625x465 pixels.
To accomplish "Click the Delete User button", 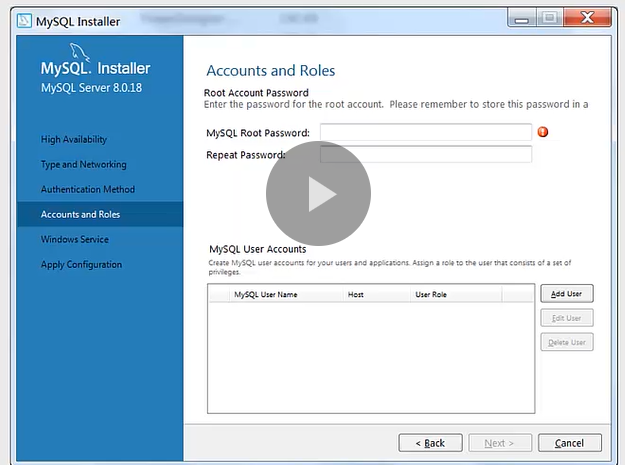I will click(x=567, y=342).
